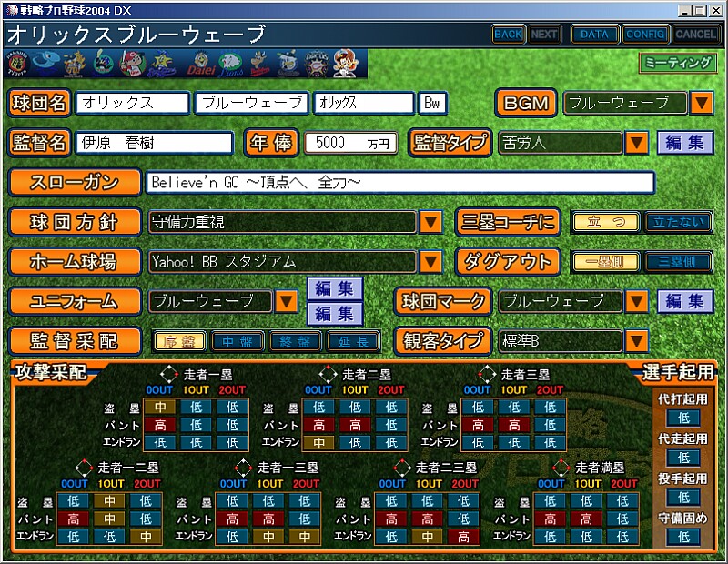Change the 代打起用 level cell
728x564 pixels.
[683, 418]
